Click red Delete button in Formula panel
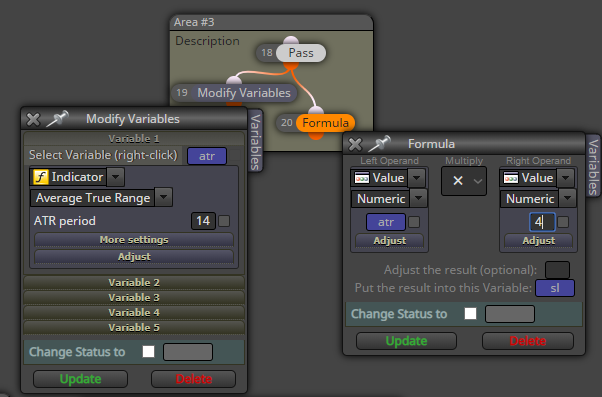 528,341
